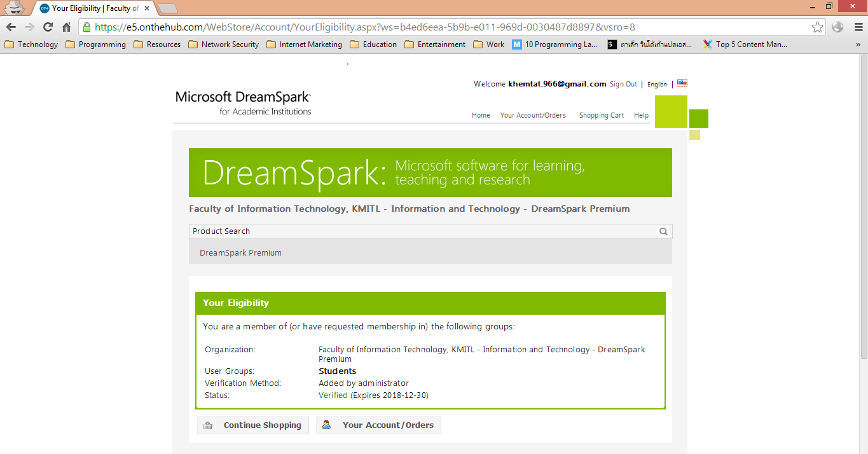868x454 pixels.
Task: Open the Education bookmarks folder
Action: (373, 45)
